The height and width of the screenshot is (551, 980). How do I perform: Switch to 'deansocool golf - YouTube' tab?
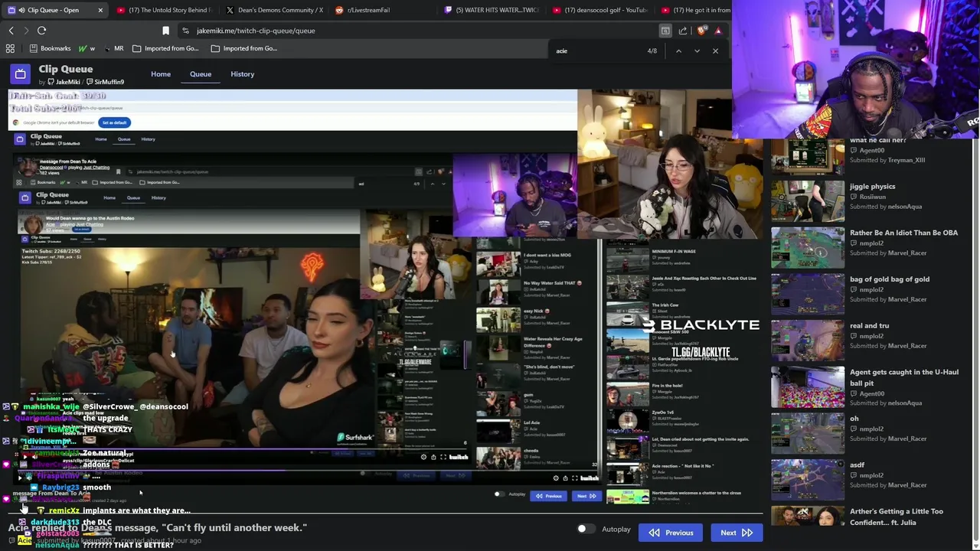pos(601,10)
